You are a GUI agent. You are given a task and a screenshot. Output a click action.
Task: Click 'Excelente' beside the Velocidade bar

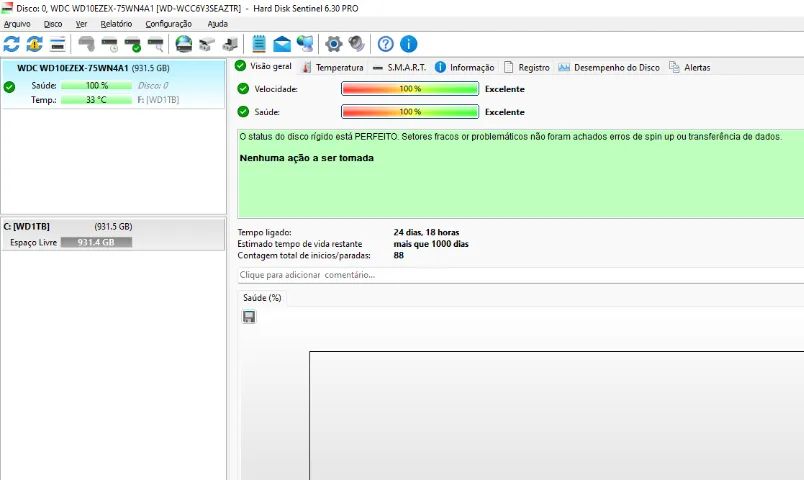505,89
